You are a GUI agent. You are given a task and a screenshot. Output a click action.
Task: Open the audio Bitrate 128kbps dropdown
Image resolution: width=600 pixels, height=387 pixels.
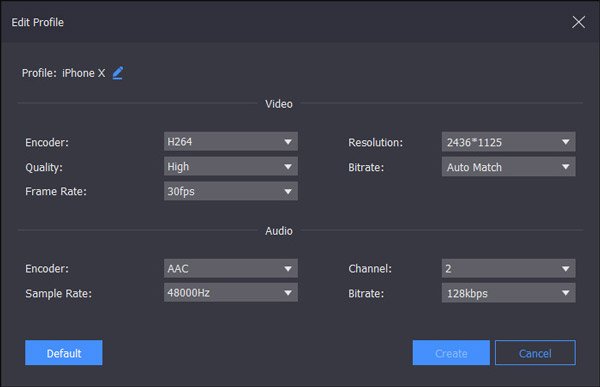click(x=508, y=293)
